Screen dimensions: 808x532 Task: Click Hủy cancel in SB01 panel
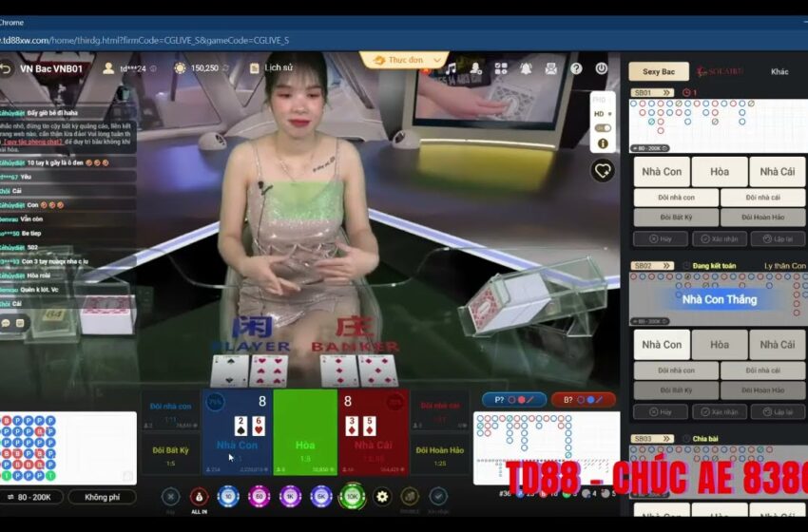pyautogui.click(x=661, y=239)
